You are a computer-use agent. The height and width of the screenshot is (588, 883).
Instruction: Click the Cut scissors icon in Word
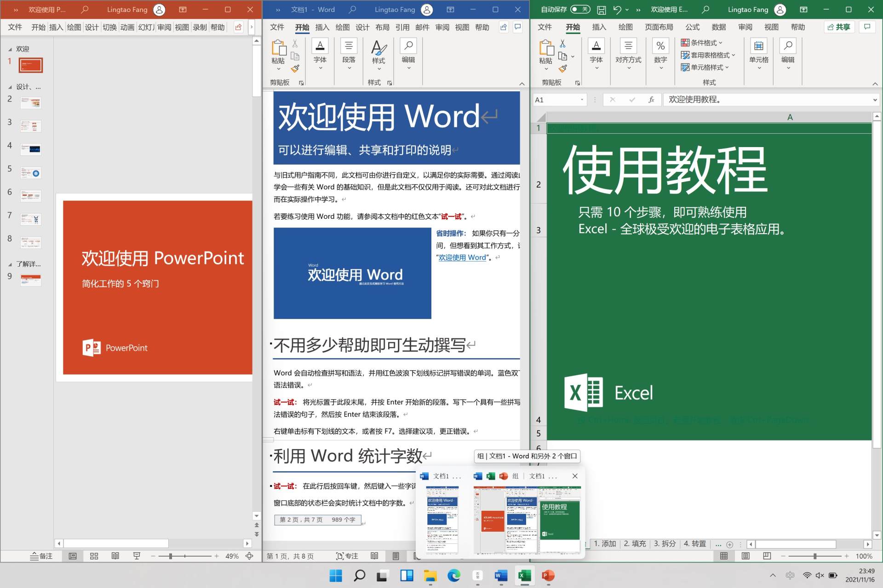click(x=295, y=44)
